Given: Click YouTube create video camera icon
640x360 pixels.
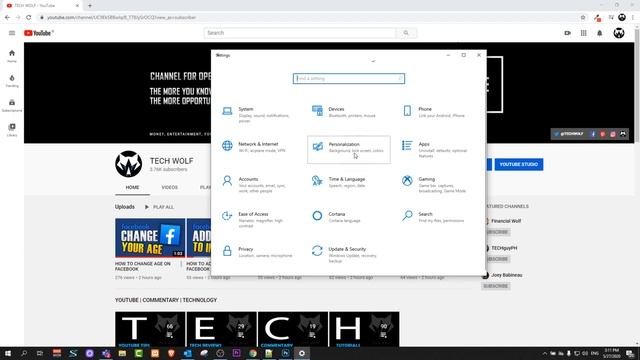Looking at the screenshot, I should [567, 33].
